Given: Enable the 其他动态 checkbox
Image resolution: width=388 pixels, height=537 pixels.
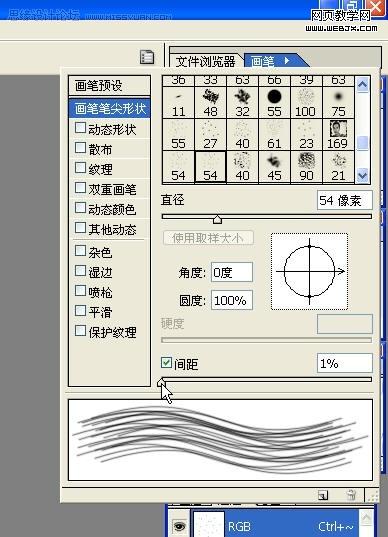Looking at the screenshot, I should (x=80, y=227).
